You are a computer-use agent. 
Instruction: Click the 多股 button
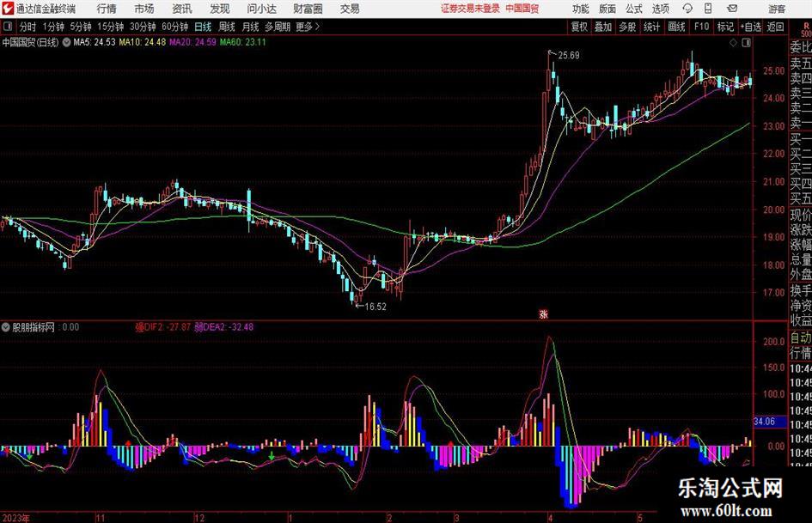[x=627, y=27]
